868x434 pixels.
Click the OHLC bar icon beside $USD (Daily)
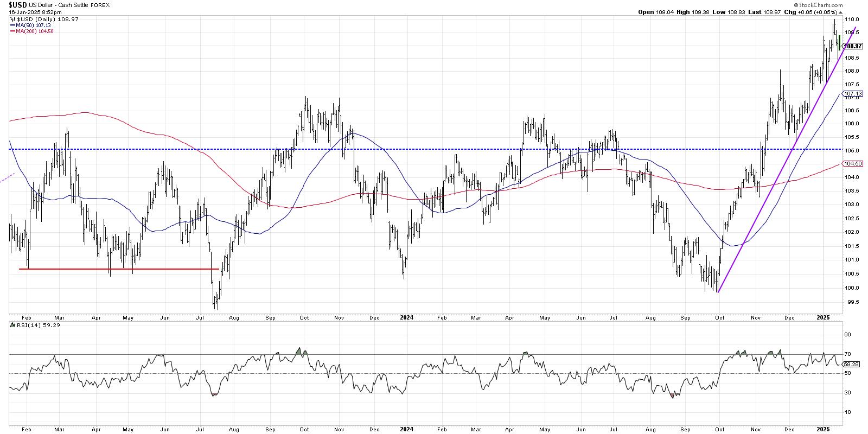click(12, 18)
